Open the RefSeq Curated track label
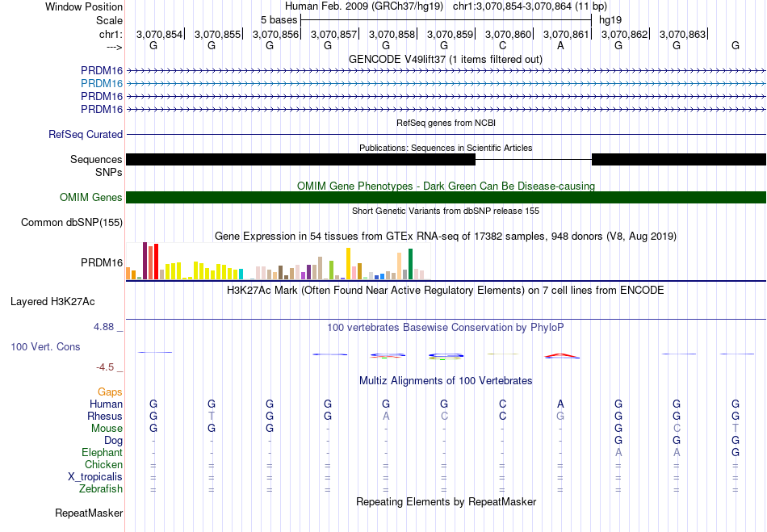The height and width of the screenshot is (532, 767). (x=86, y=134)
